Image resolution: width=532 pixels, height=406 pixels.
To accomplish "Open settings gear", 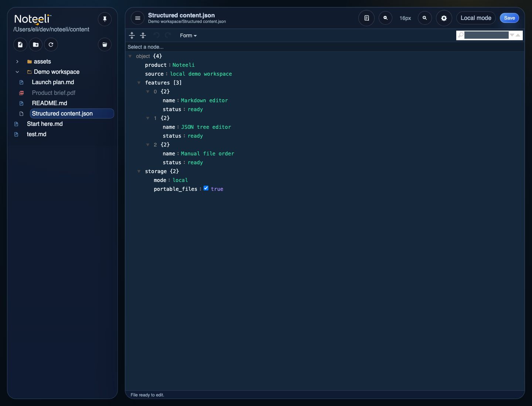I will click(444, 18).
